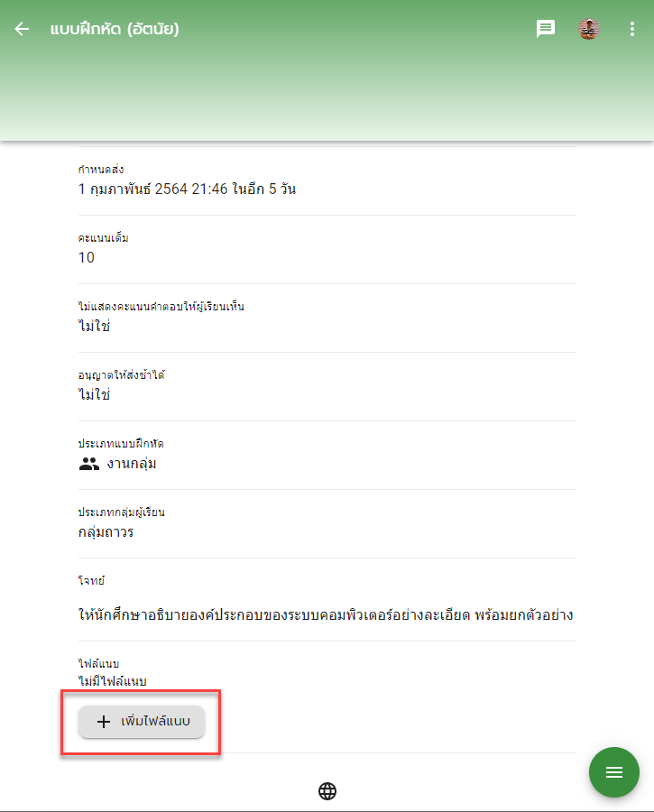Click ไม่ใช่ under อนุญาตให้ส่งช้าได้
The width and height of the screenshot is (654, 812).
point(94,394)
